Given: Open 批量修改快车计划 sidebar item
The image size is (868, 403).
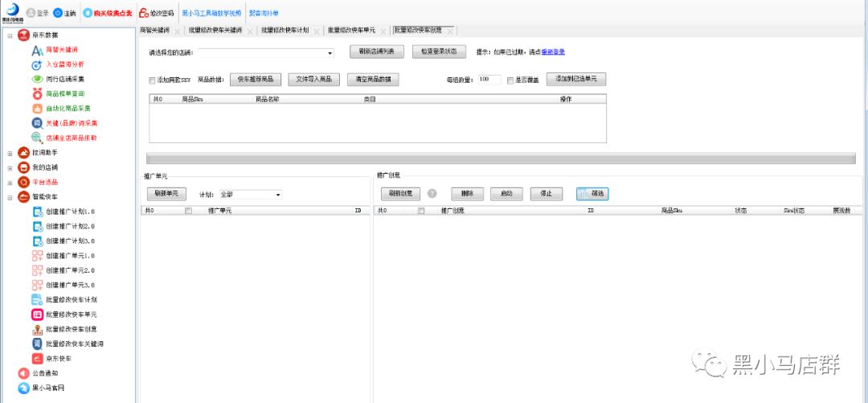Looking at the screenshot, I should coord(72,300).
